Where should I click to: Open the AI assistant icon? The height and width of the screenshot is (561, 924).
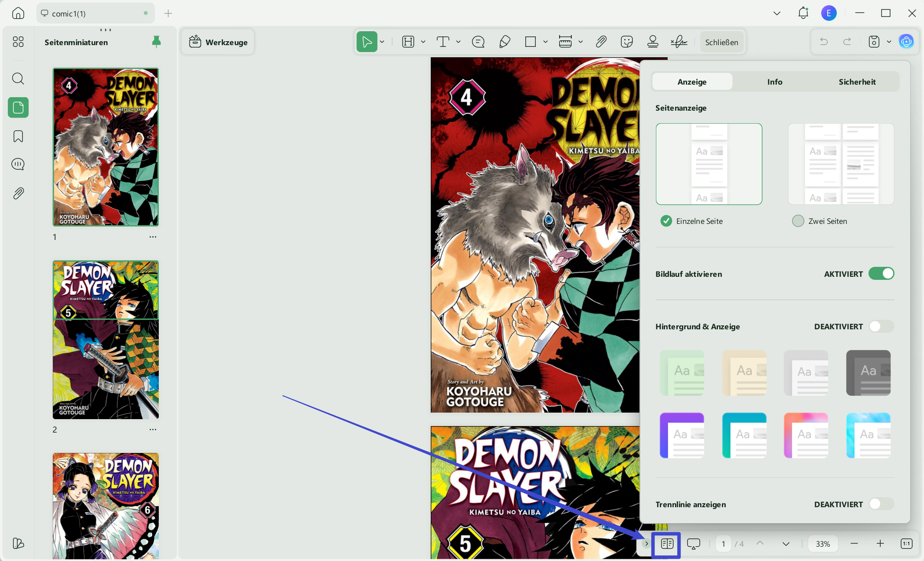tap(906, 42)
